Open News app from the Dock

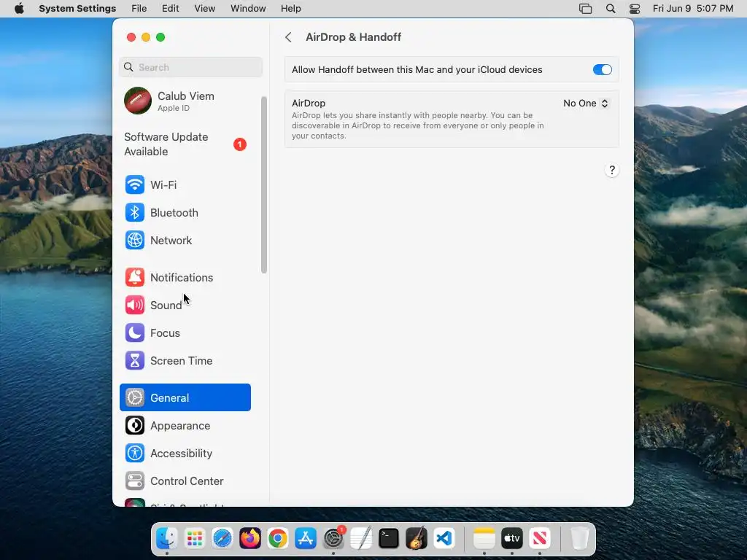540,539
